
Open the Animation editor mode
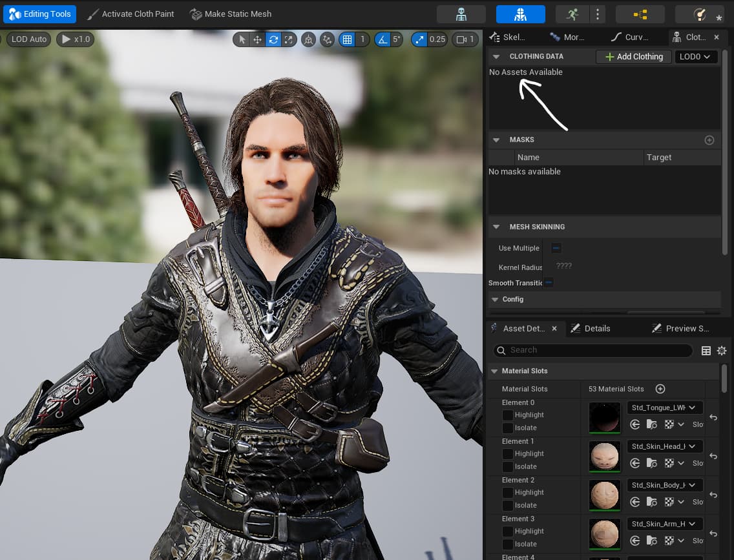pos(572,14)
